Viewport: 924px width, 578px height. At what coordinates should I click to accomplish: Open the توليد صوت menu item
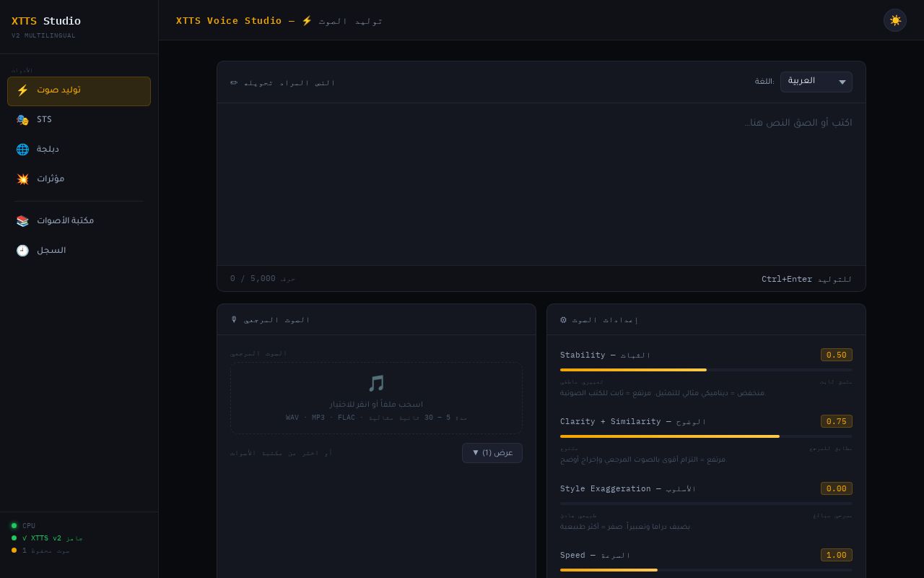pyautogui.click(x=79, y=91)
